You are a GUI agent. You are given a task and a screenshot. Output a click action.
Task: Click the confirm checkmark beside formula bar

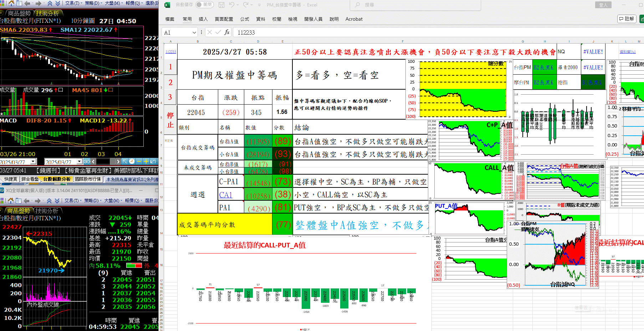coord(218,32)
